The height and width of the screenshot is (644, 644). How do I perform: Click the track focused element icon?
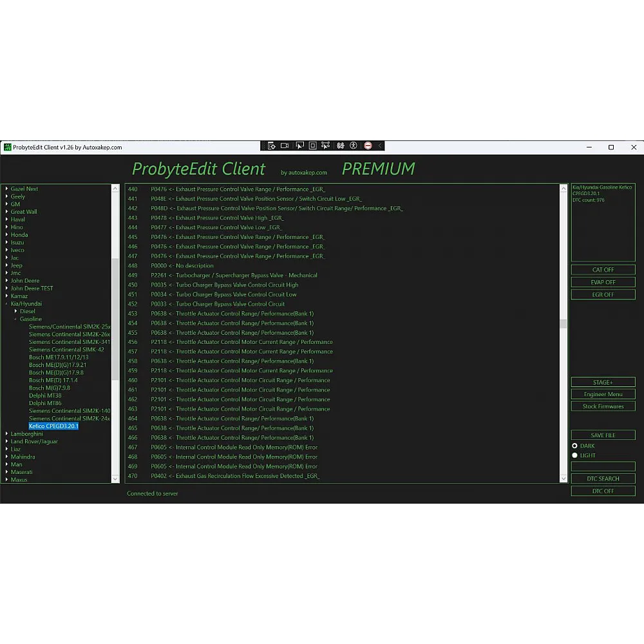(326, 146)
